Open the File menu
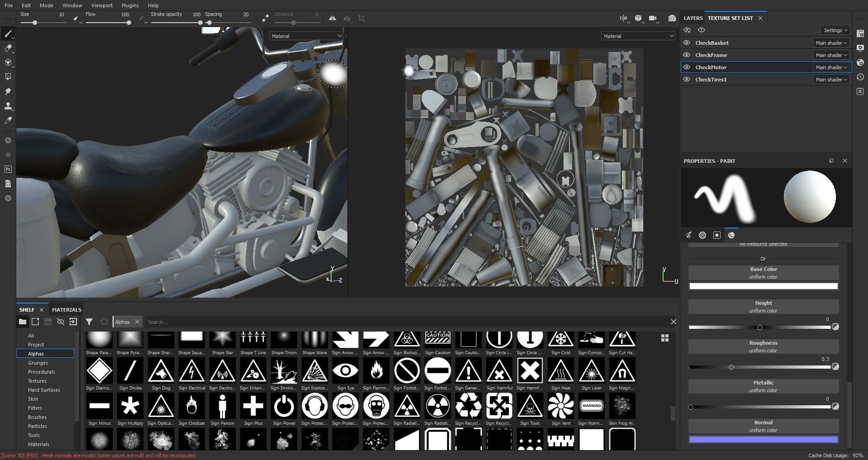868x460 pixels. [9, 5]
